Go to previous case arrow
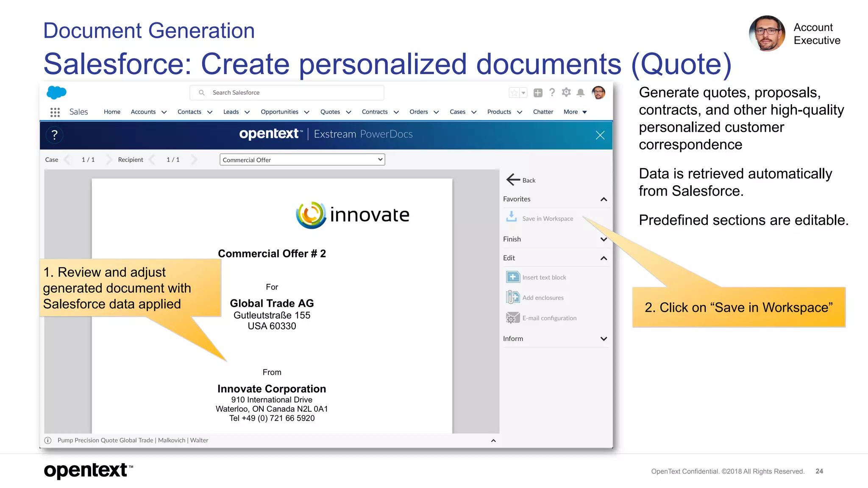 tap(67, 160)
